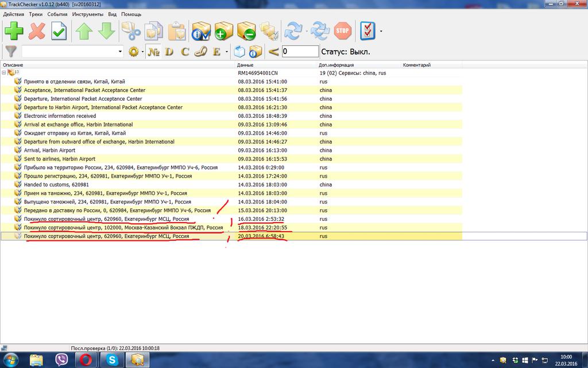Click the green up arrow icon
588x368 pixels.
84,30
